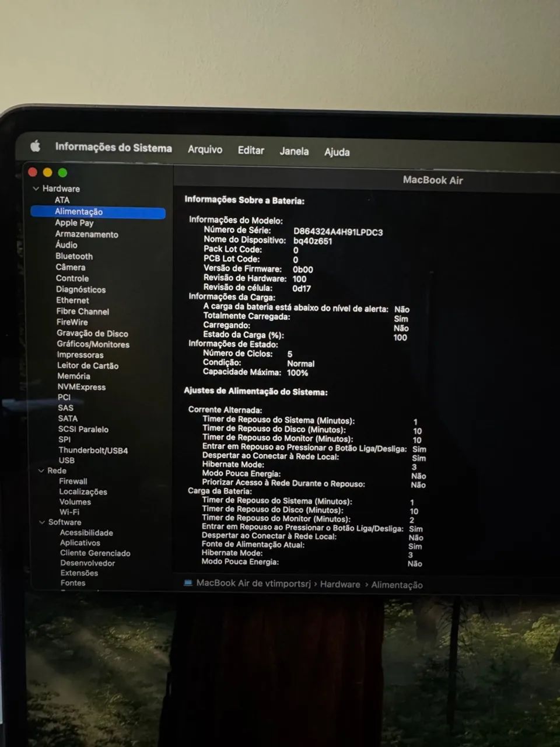Screen dimensions: 560x747
Task: Click the Capacidade Máxima value 100%
Action: point(297,373)
